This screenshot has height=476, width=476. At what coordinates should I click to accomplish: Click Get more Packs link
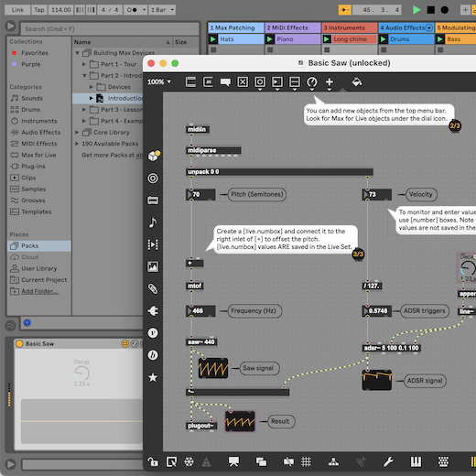112,155
